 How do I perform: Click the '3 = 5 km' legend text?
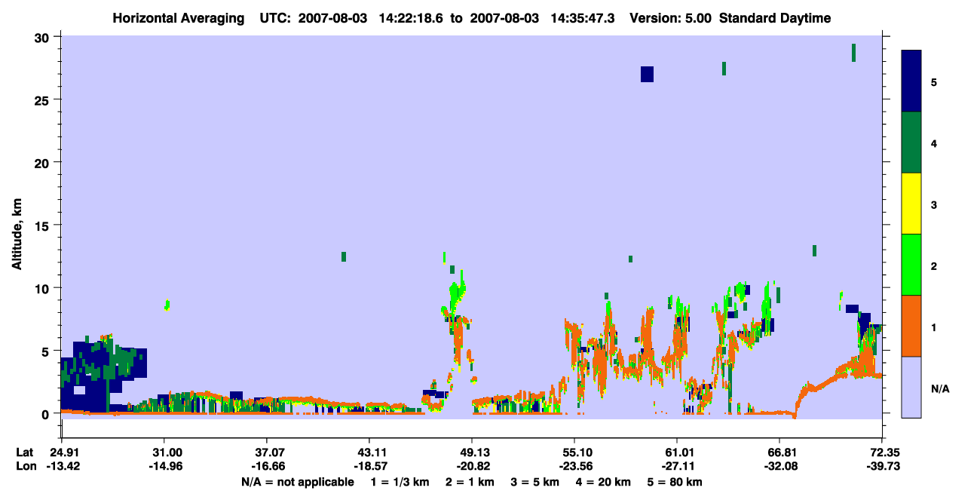tap(536, 482)
